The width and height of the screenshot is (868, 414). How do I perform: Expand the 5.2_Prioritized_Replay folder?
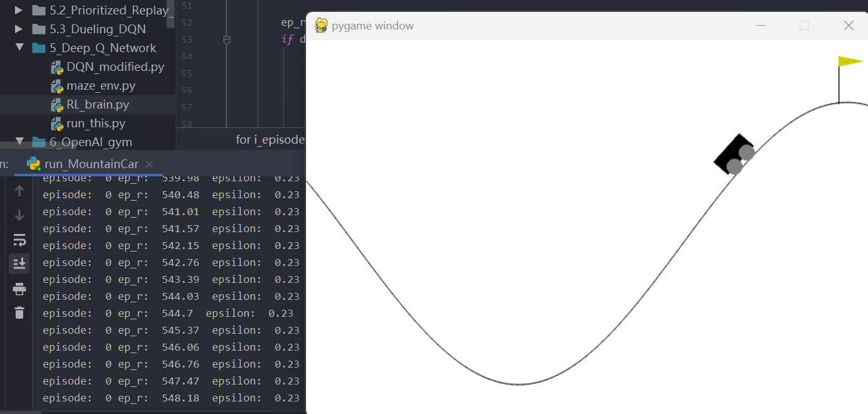(19, 11)
